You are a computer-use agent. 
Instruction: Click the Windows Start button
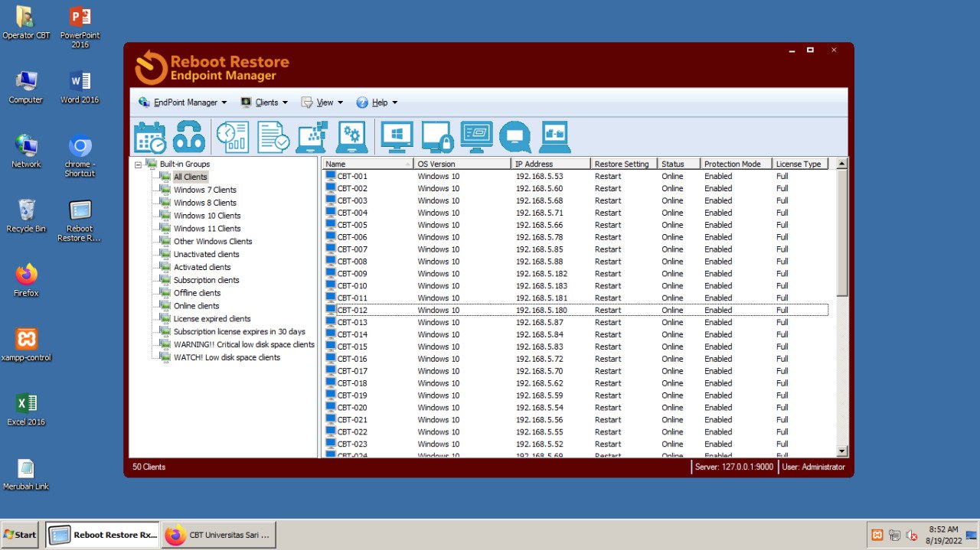[21, 535]
